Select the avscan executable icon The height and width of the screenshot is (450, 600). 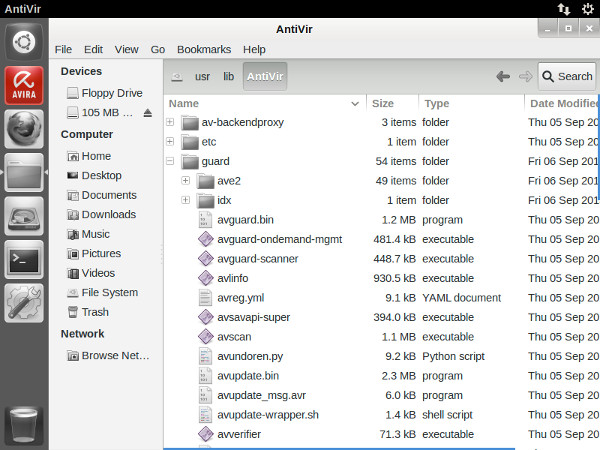point(205,337)
